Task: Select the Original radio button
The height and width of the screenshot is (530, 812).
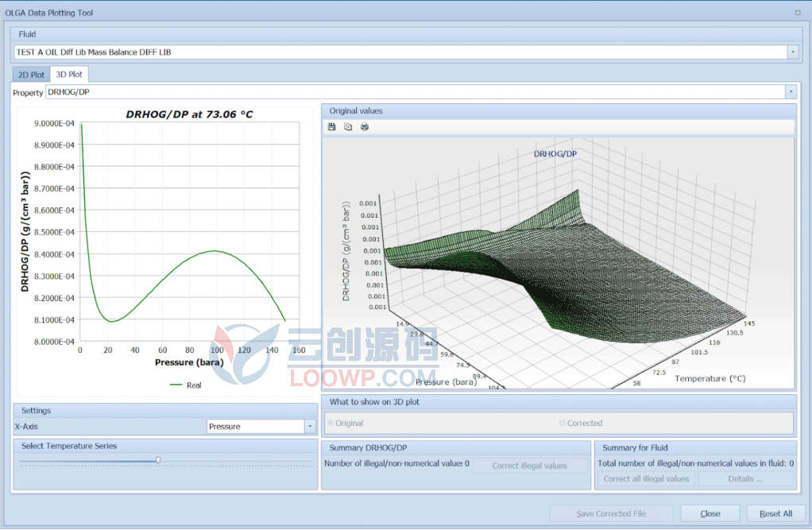Action: 331,423
